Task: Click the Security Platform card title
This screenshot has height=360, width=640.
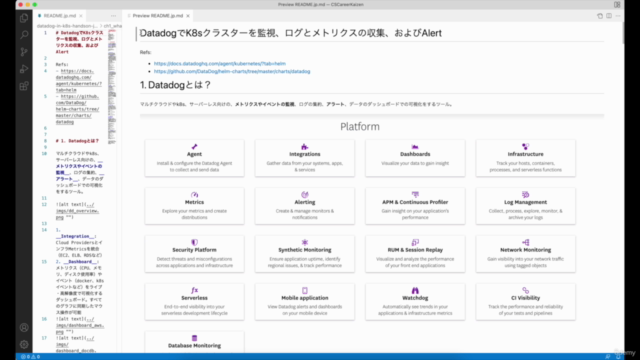Action: (194, 250)
